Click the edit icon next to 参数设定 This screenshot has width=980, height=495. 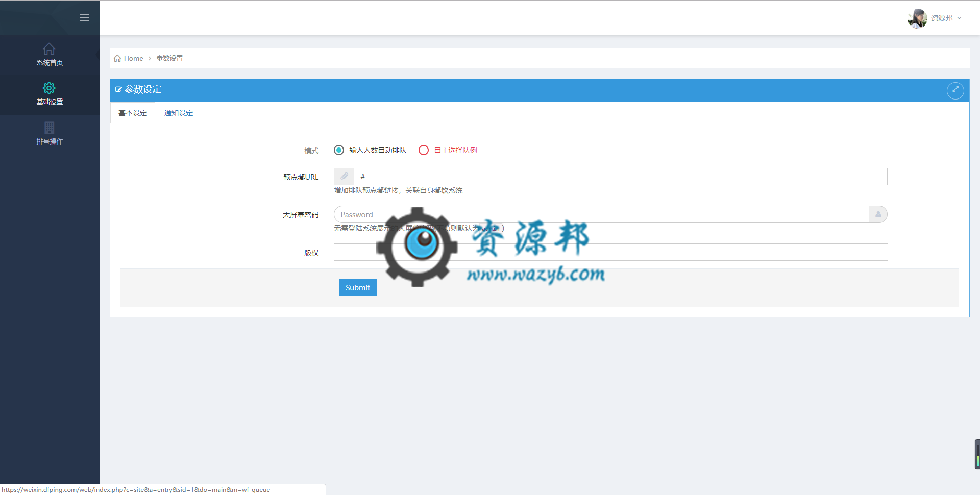[x=118, y=89]
